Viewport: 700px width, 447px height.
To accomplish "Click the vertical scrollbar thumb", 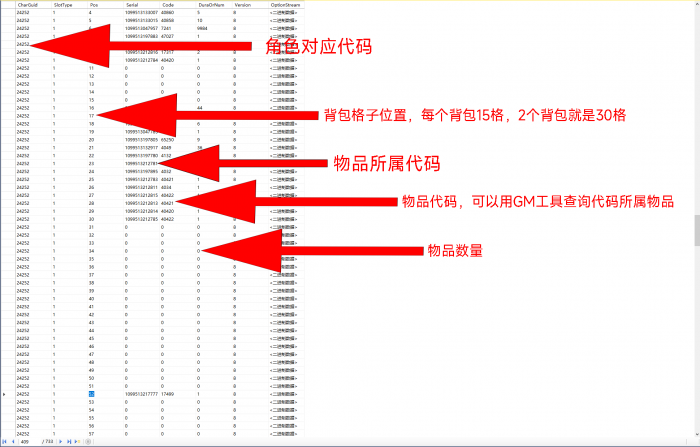I will (x=696, y=230).
